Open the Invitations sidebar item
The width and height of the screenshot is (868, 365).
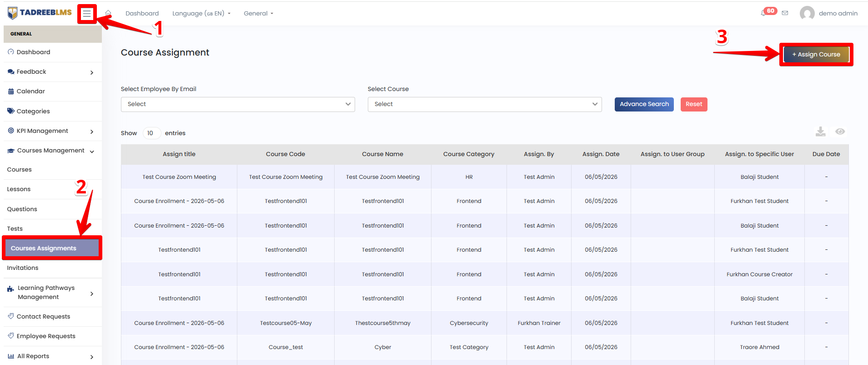point(23,268)
